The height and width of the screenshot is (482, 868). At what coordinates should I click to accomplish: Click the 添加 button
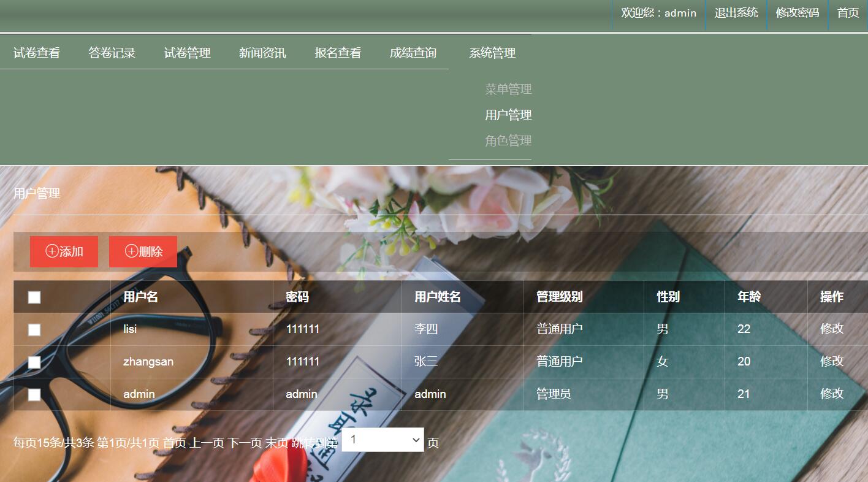click(x=64, y=251)
